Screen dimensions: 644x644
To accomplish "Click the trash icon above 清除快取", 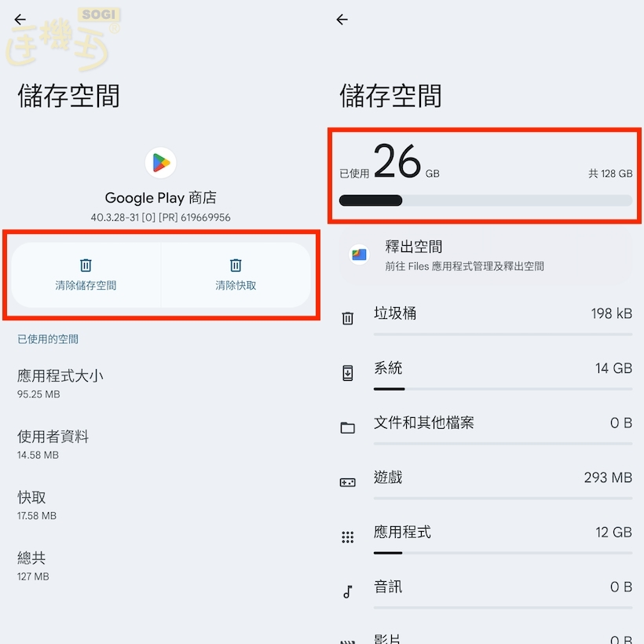I will pos(235,265).
